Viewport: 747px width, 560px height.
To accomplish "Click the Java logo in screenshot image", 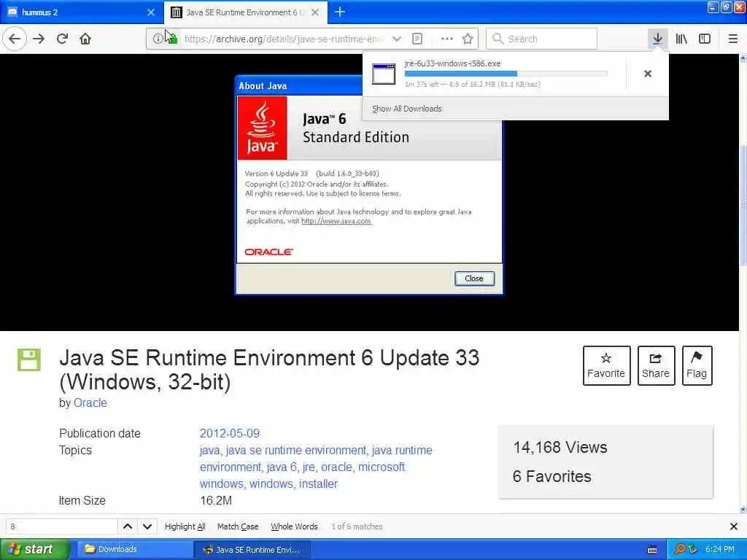I will coord(262,128).
